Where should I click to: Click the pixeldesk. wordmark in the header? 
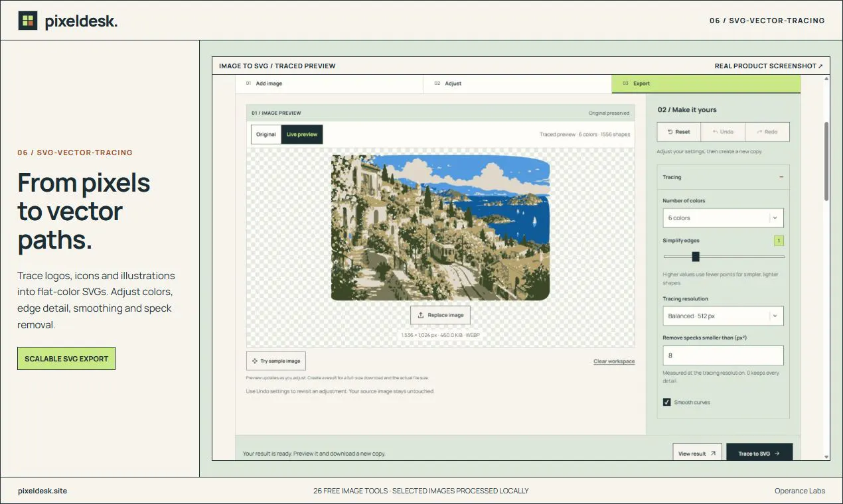(x=81, y=21)
